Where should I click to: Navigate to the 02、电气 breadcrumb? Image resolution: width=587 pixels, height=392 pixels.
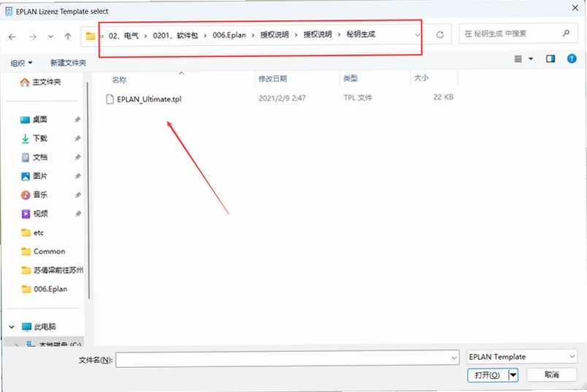tap(123, 36)
